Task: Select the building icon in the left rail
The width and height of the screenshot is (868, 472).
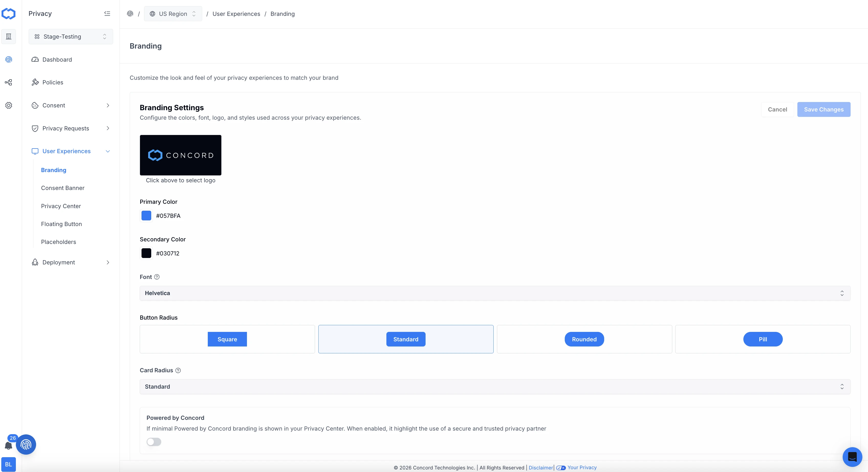Action: pos(9,36)
